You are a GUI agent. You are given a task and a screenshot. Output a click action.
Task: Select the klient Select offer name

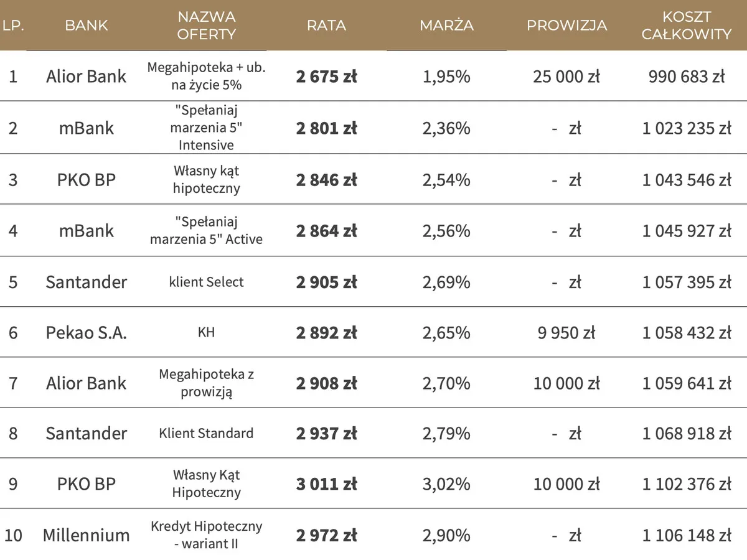tap(206, 282)
